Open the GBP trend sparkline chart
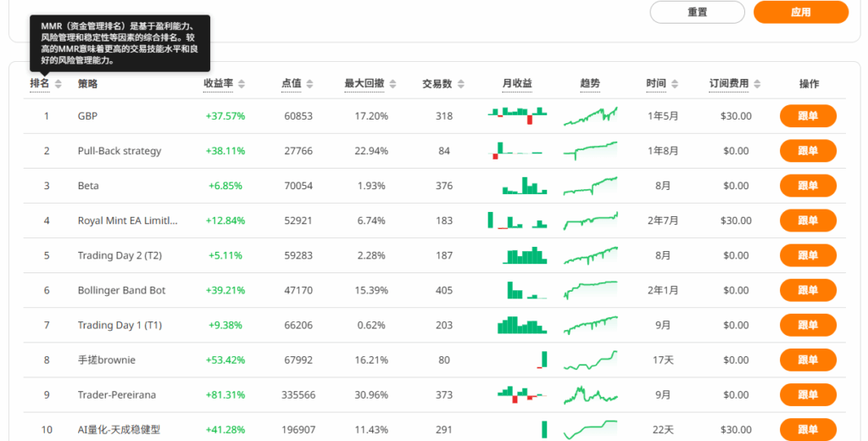The width and height of the screenshot is (868, 441). [x=590, y=116]
